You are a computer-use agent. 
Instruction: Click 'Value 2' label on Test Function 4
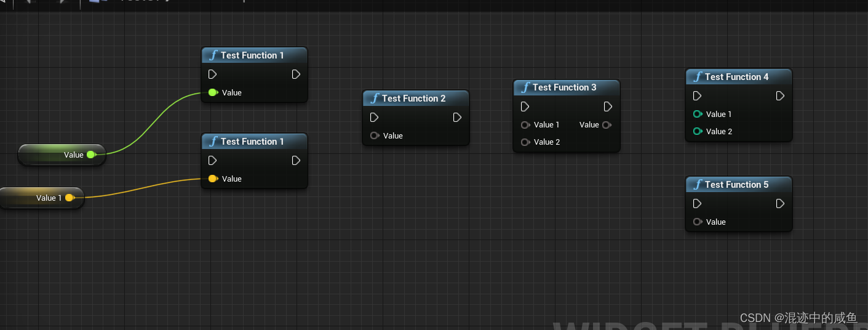coord(719,131)
